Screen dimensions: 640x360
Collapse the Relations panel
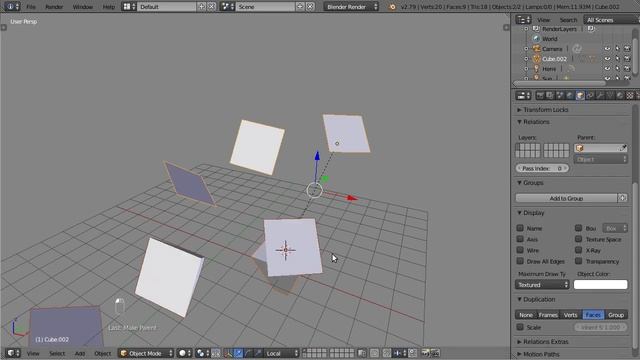click(x=533, y=122)
